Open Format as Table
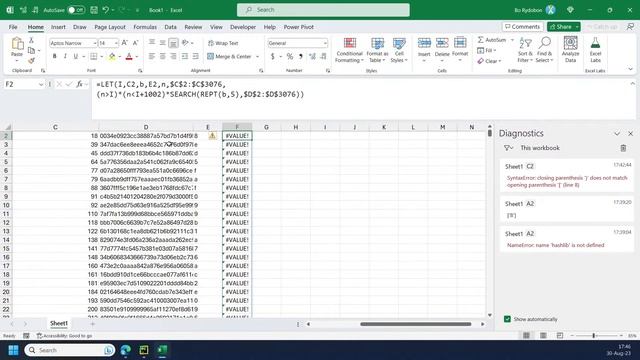This screenshot has width=640, height=360. coord(377,50)
